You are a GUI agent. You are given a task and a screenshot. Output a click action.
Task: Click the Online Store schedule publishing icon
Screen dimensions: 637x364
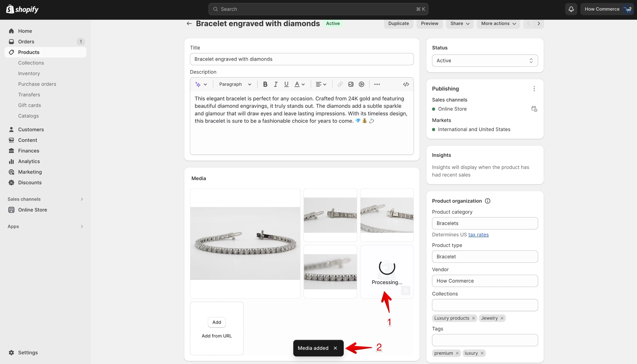(534, 109)
